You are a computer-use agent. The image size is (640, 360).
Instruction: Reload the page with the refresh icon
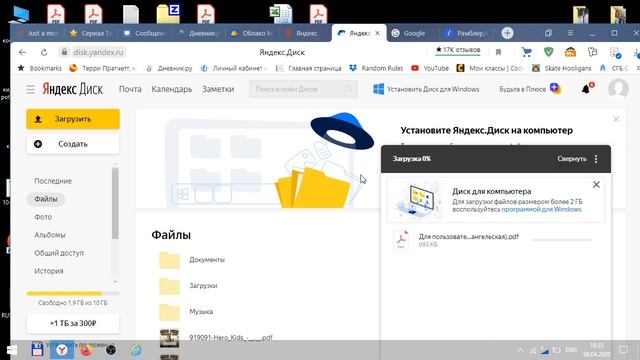44,52
